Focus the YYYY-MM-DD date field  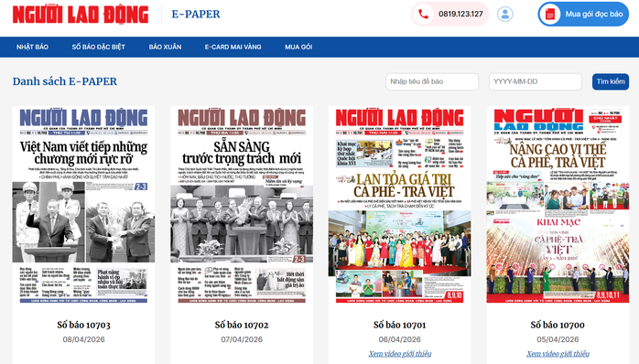pyautogui.click(x=536, y=81)
